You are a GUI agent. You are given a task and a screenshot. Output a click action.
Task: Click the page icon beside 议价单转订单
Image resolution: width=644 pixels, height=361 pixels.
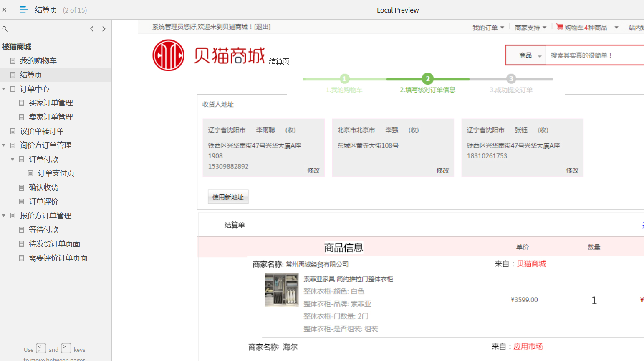[x=13, y=131]
